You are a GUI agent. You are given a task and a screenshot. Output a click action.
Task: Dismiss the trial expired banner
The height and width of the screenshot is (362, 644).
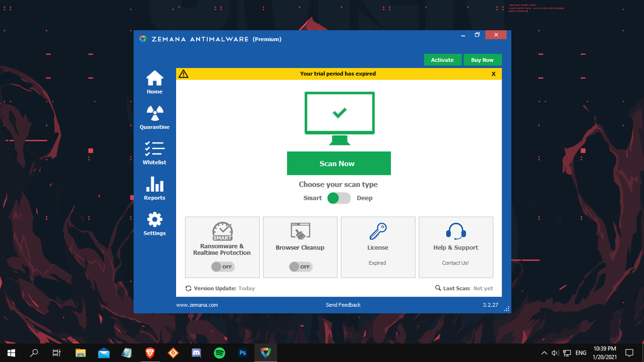(494, 74)
